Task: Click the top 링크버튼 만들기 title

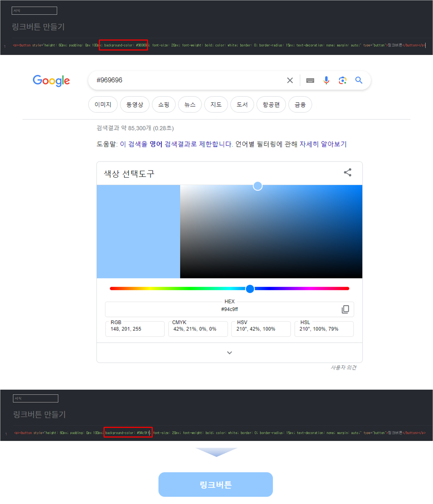Action: pyautogui.click(x=38, y=27)
